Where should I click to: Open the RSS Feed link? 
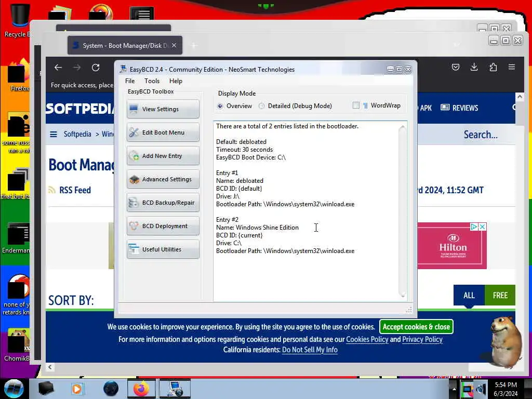click(75, 190)
